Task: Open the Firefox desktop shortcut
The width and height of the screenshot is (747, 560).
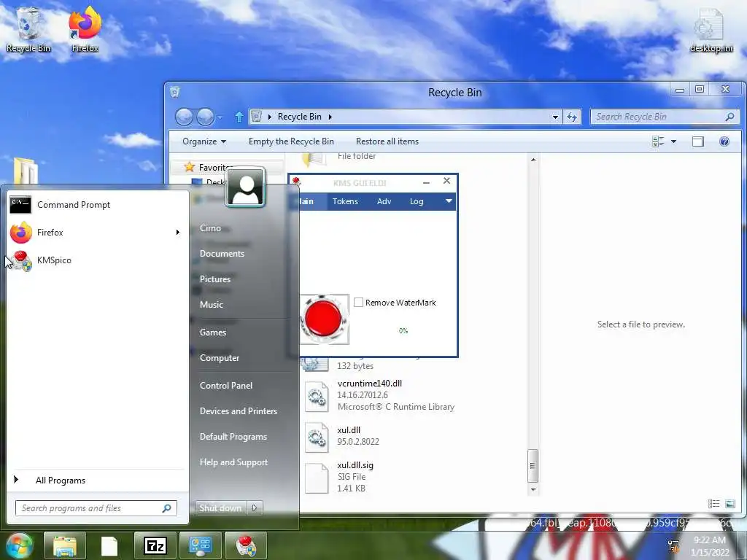Action: tap(85, 29)
